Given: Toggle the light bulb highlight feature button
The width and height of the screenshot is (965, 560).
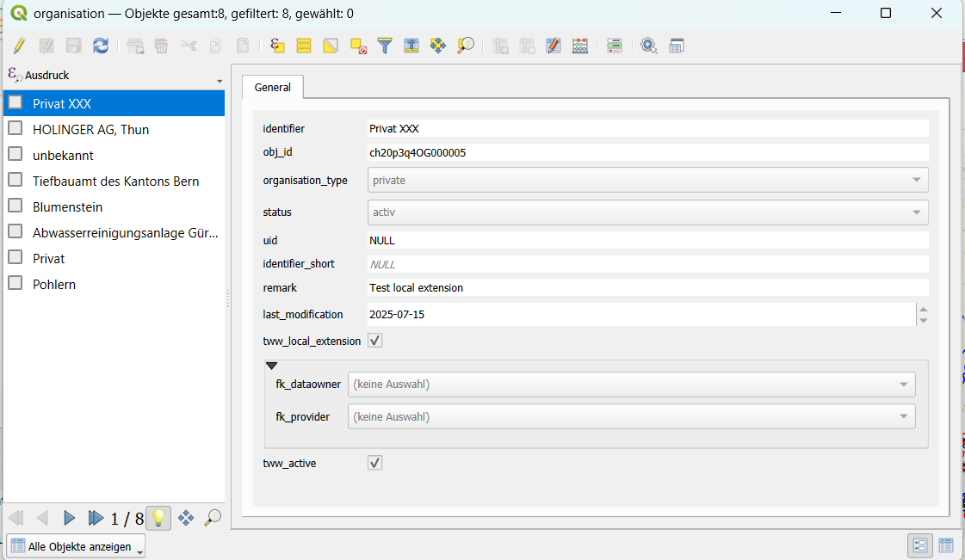Looking at the screenshot, I should click(x=158, y=518).
